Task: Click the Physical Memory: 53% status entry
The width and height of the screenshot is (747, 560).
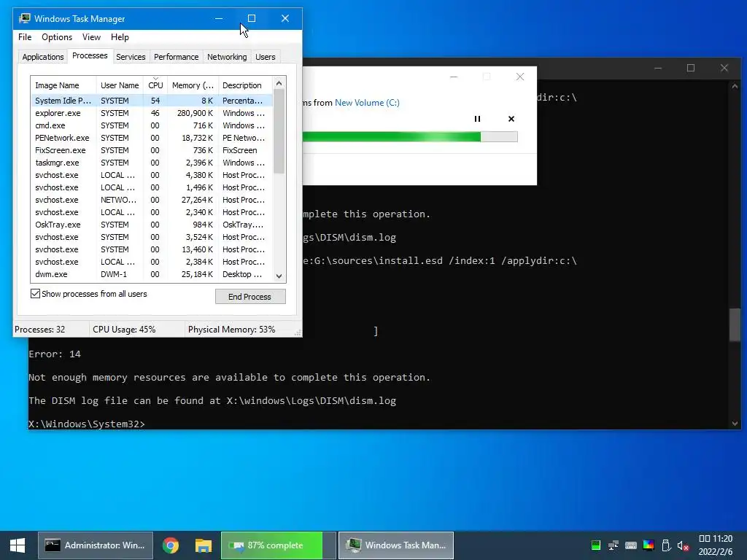Action: coord(231,330)
